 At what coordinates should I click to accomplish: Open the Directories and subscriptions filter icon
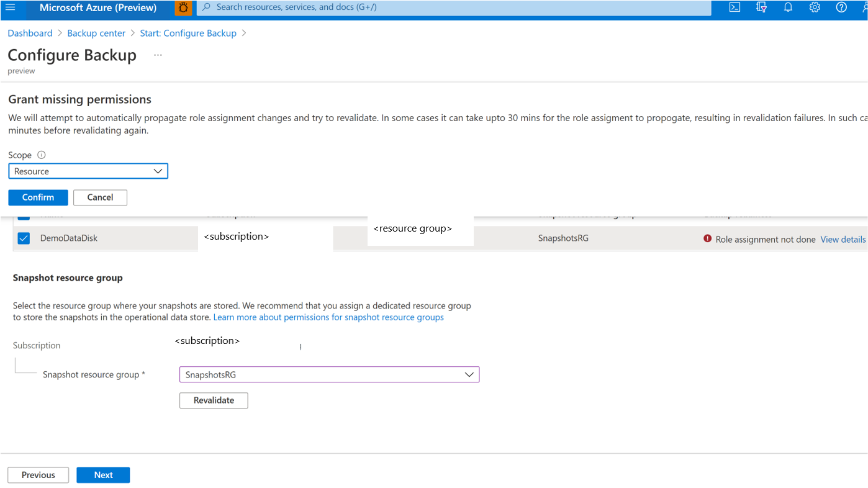click(x=761, y=7)
